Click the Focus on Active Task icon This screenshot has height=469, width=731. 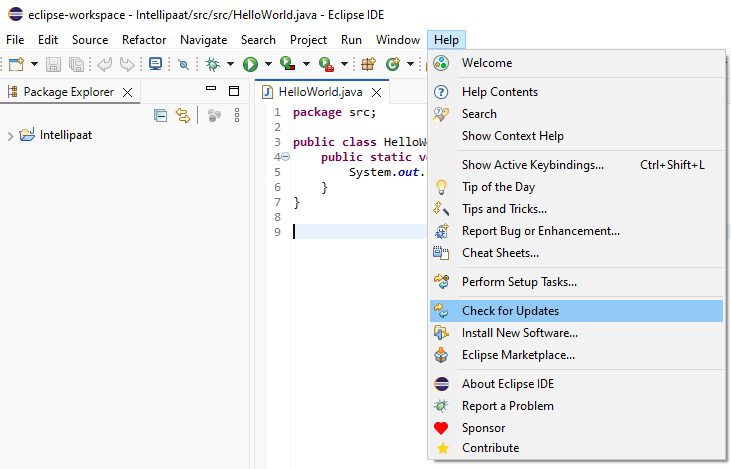pyautogui.click(x=214, y=115)
